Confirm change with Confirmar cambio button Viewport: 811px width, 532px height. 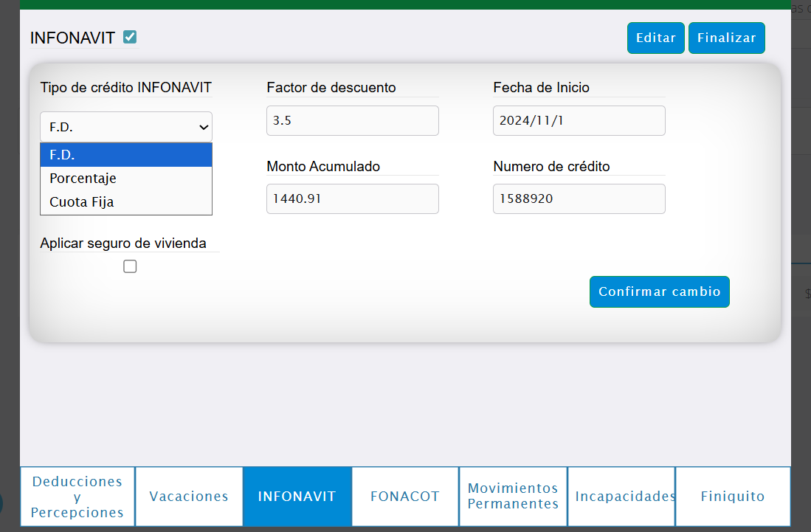659,291
